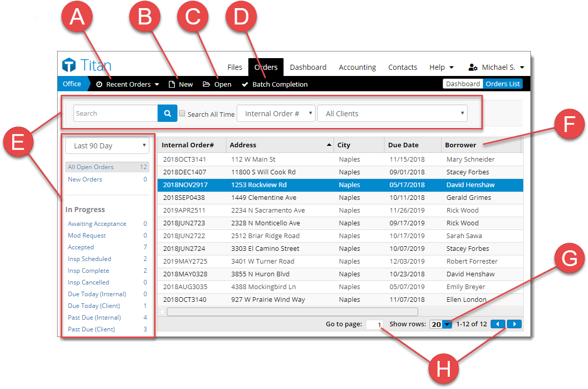Click address 1449 Clementine Ave
Screen dimensions: 588x389
[264, 197]
